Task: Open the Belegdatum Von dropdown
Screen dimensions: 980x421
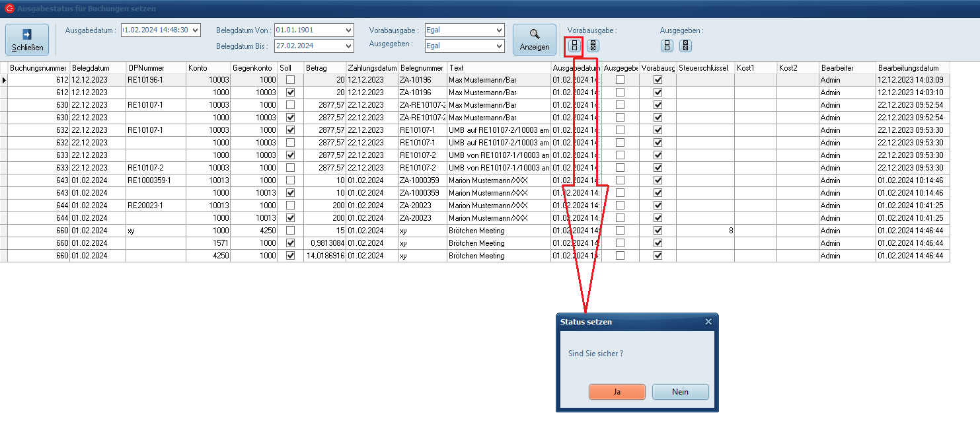Action: [348, 30]
